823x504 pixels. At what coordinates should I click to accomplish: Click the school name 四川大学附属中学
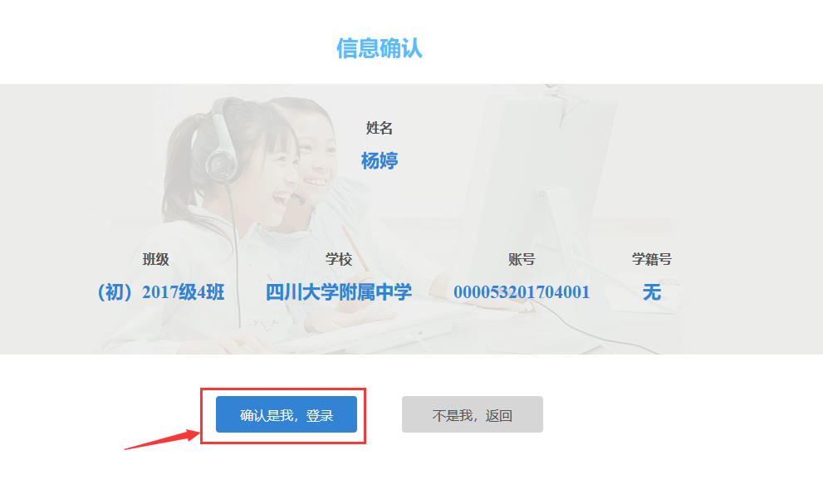pyautogui.click(x=339, y=292)
